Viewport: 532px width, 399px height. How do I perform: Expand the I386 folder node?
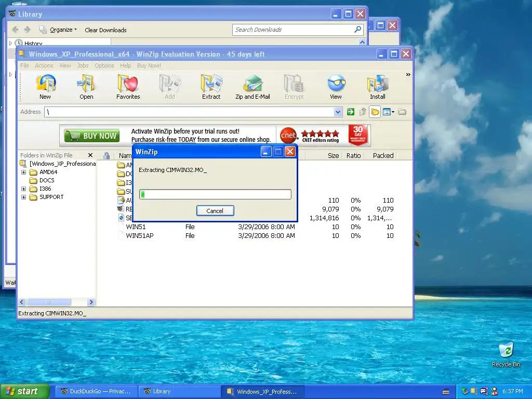click(x=23, y=189)
